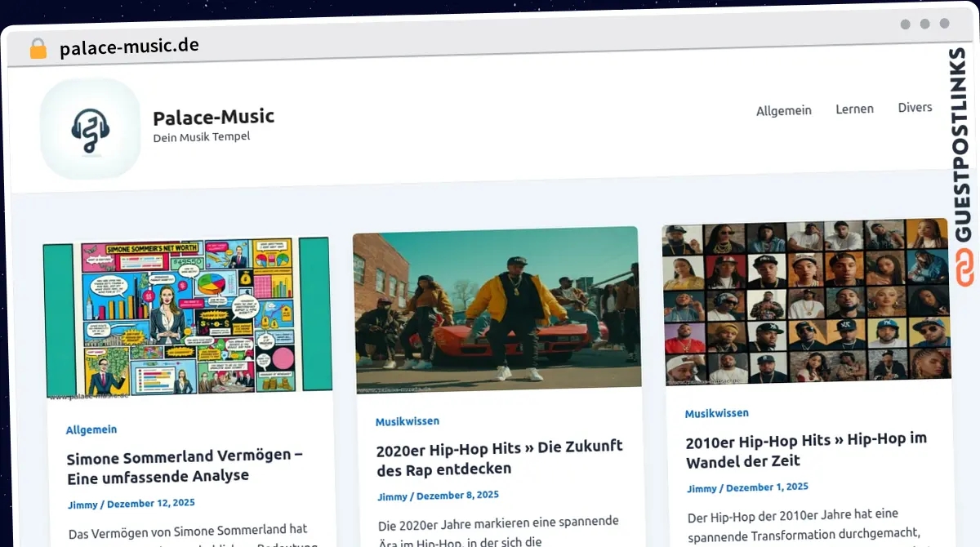Click the tagline Dein Musik Tempel
Screen dimensions: 980x547
[202, 136]
